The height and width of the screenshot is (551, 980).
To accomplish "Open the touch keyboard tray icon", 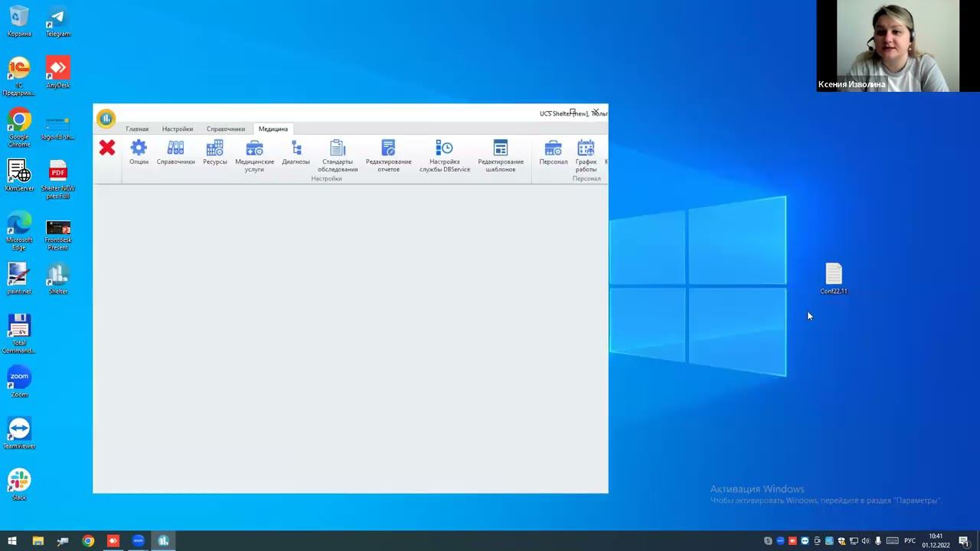I will 893,541.
